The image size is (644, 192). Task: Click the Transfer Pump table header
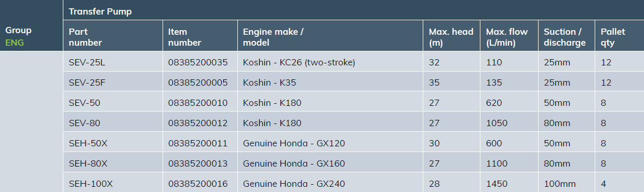point(100,12)
